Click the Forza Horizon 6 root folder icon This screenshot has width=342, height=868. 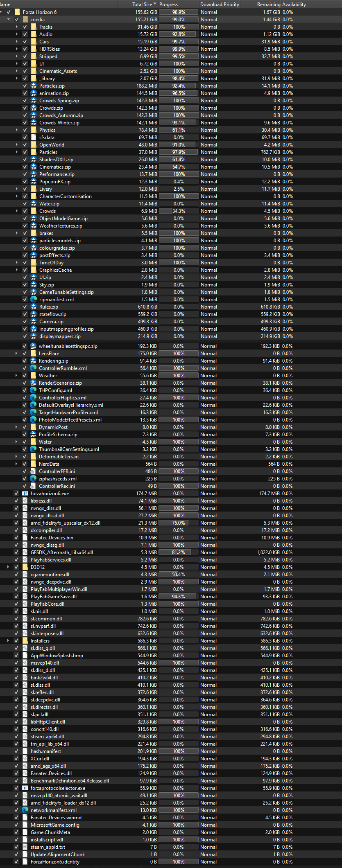pos(17,12)
